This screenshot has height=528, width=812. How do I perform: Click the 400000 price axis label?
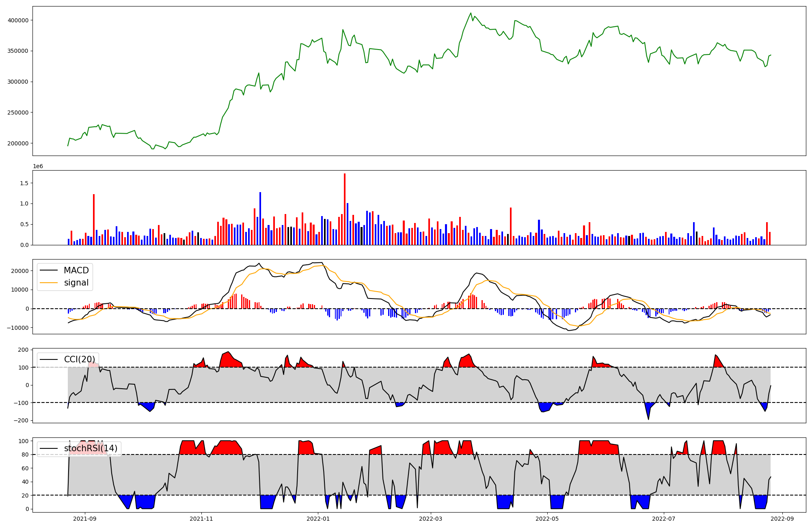(18, 20)
